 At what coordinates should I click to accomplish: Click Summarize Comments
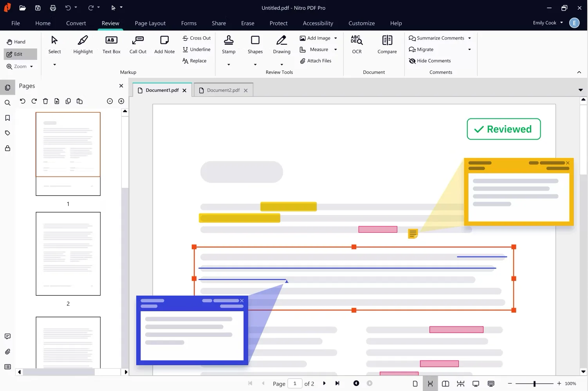pos(436,38)
